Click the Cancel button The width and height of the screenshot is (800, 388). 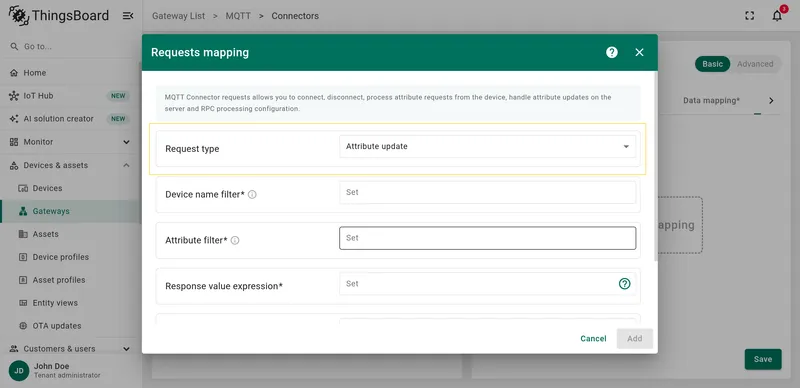(x=593, y=338)
